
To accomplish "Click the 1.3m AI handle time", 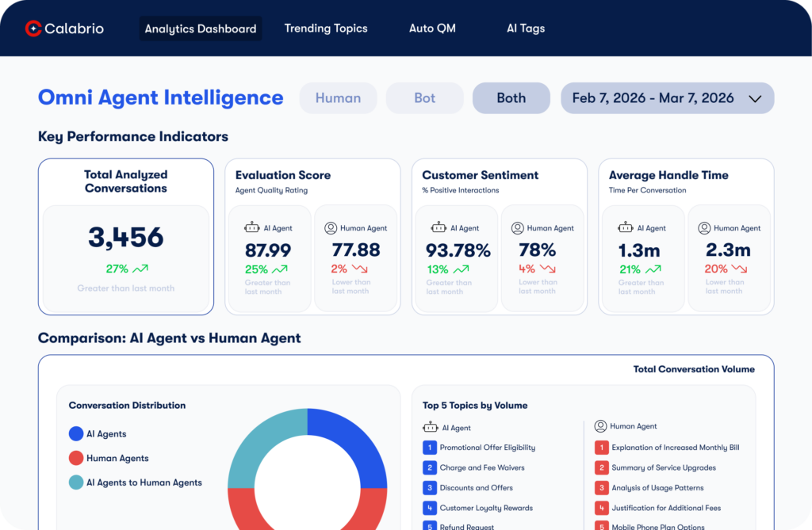I will click(x=639, y=250).
